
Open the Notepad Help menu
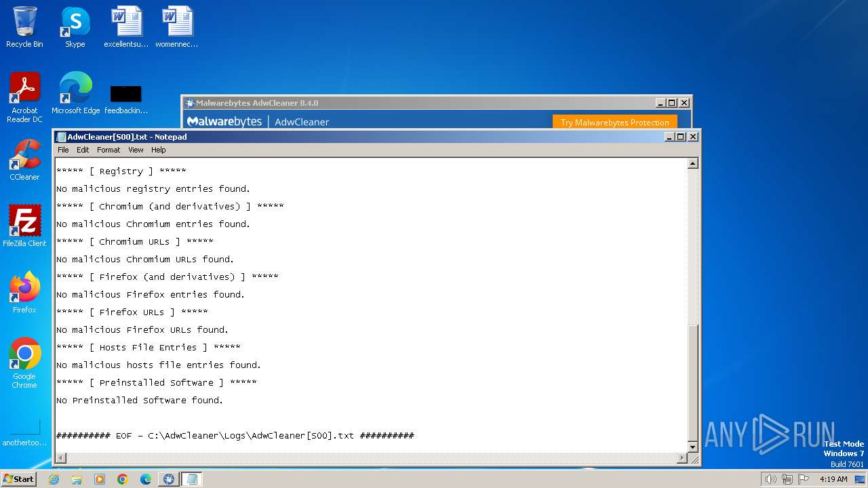pyautogui.click(x=158, y=150)
